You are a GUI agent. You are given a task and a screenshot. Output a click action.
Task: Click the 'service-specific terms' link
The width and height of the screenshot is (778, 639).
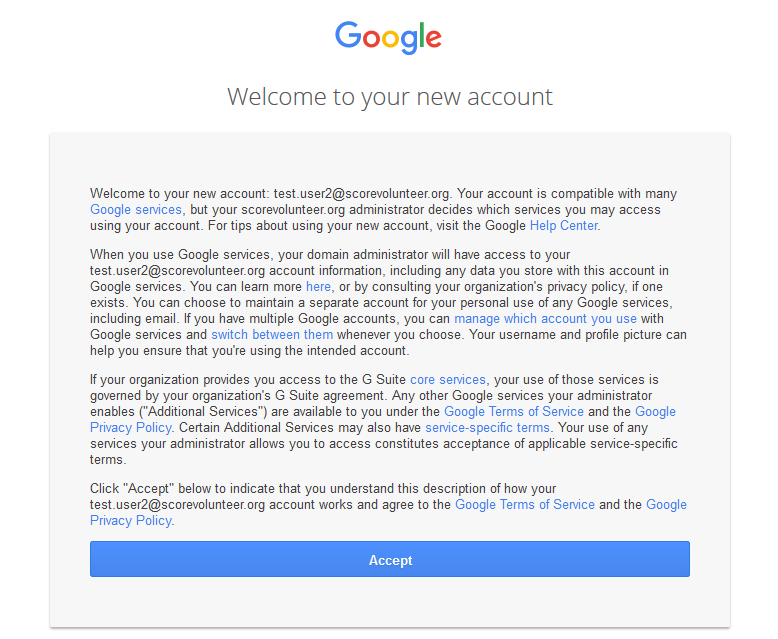487,428
